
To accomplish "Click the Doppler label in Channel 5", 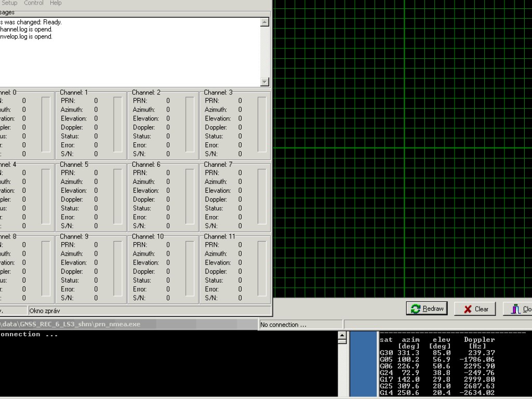I will point(72,199).
